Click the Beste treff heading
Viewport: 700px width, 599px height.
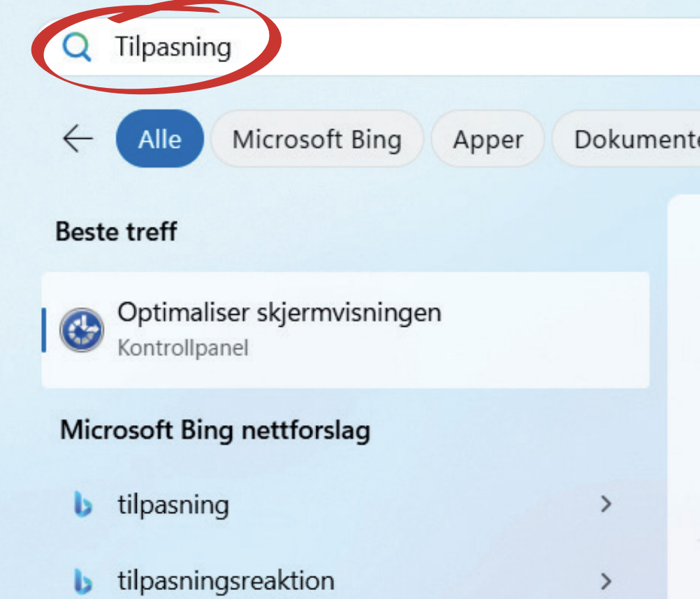coord(116,231)
